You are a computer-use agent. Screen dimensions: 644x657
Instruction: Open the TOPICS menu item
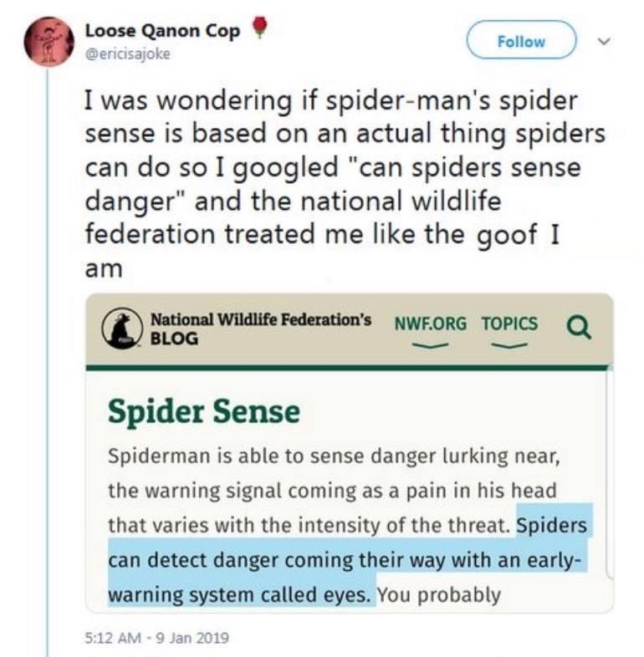509,323
